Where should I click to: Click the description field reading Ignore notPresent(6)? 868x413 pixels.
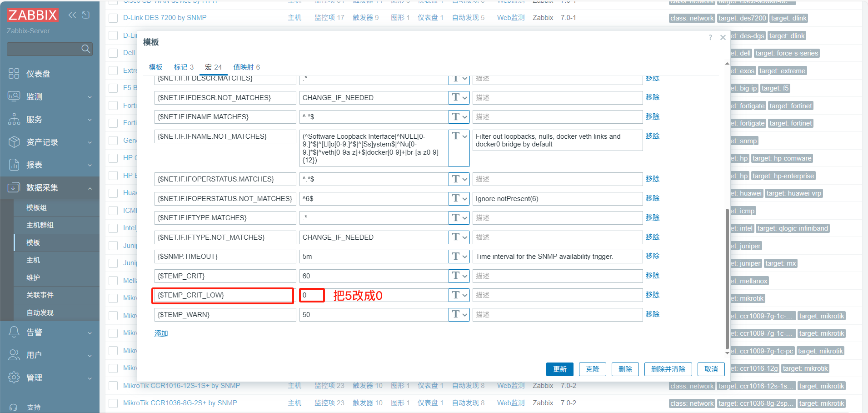tap(558, 199)
